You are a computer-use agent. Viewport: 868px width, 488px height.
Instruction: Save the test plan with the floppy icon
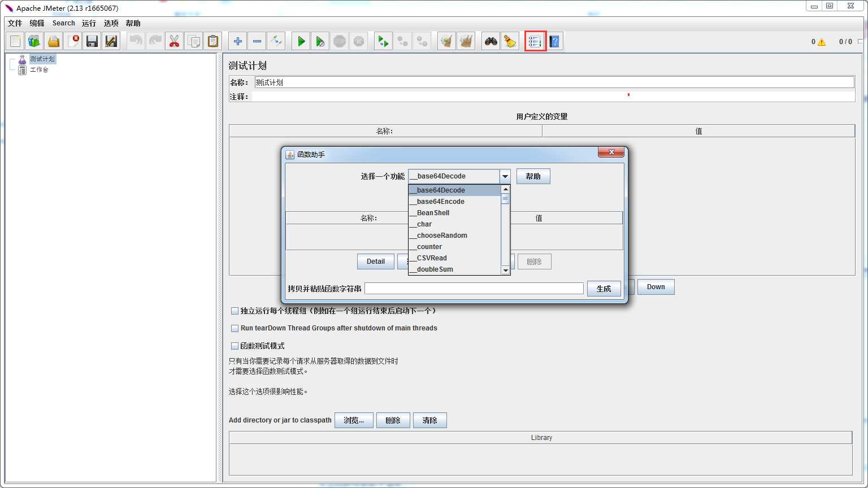[92, 41]
